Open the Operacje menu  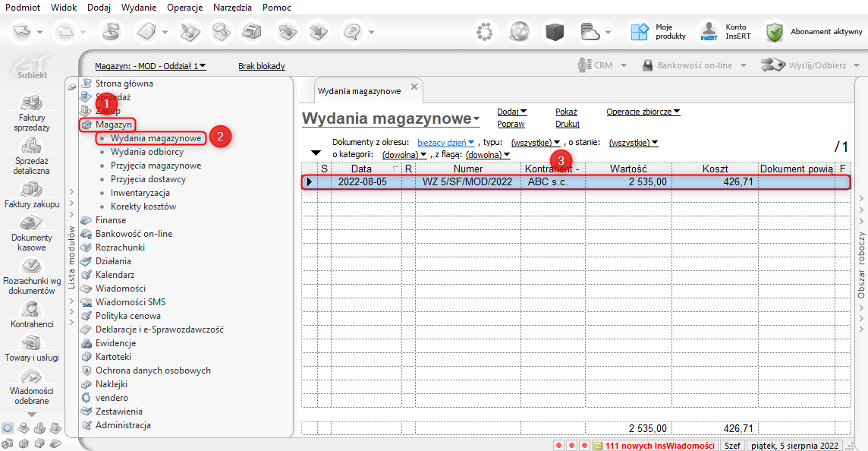click(184, 7)
